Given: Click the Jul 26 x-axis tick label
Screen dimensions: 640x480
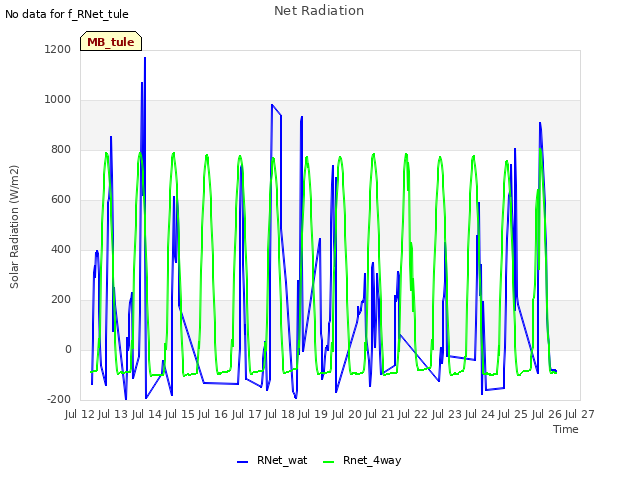Looking at the screenshot, I should point(547,414).
